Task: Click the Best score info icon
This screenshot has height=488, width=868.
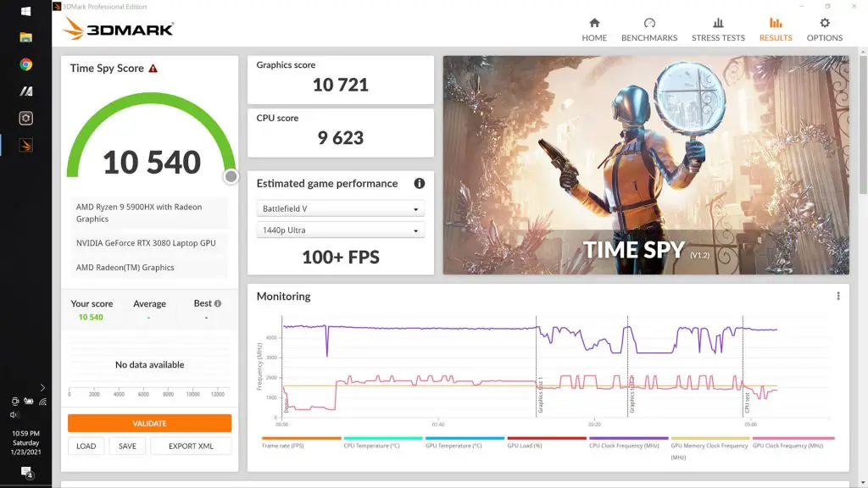Action: (218, 303)
